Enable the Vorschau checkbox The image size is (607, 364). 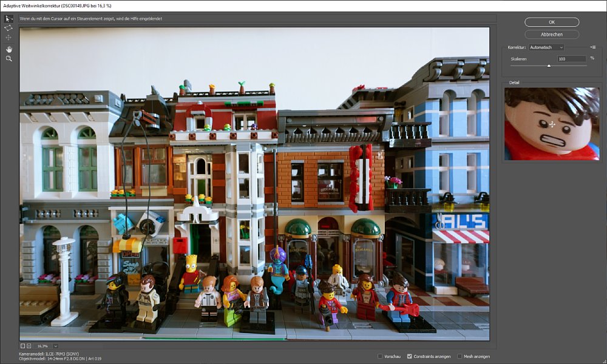click(x=380, y=356)
